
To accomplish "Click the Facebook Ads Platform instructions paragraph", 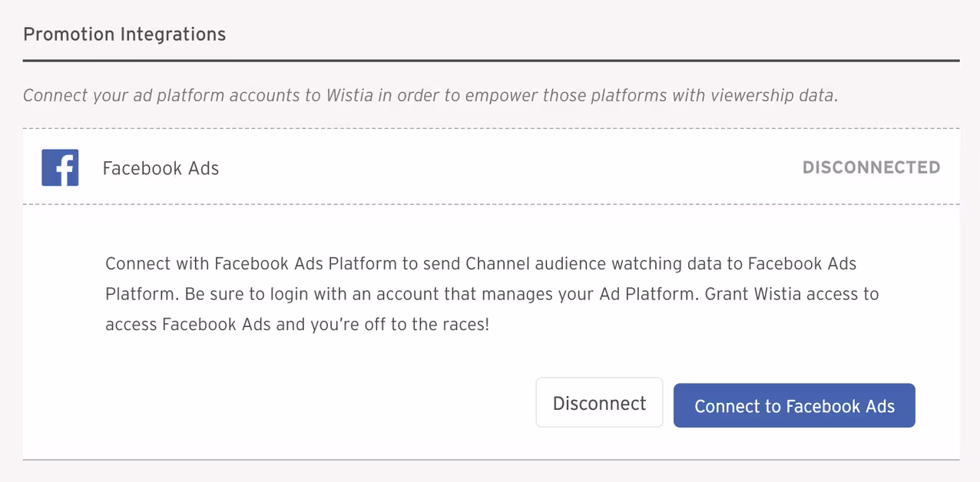I will [492, 294].
